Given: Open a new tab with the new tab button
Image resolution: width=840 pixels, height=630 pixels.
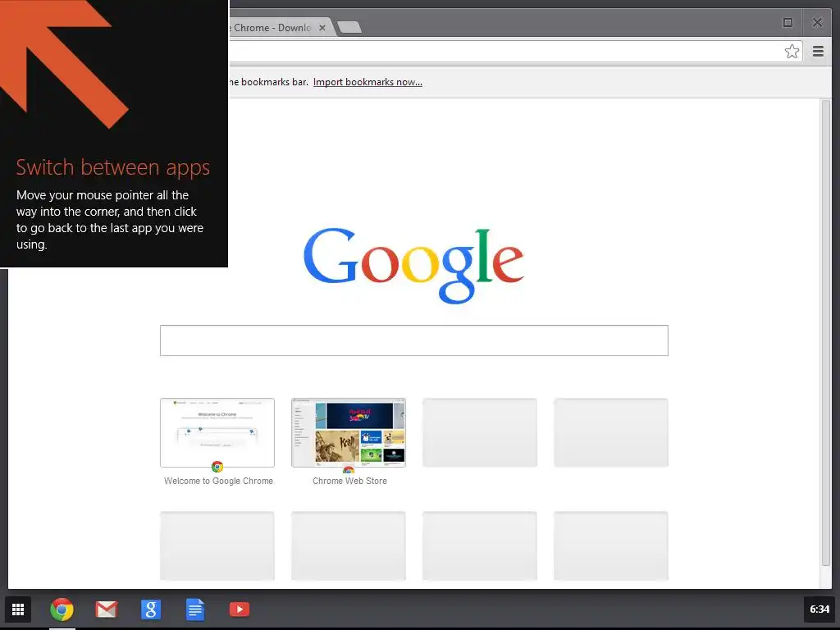Looking at the screenshot, I should click(349, 27).
